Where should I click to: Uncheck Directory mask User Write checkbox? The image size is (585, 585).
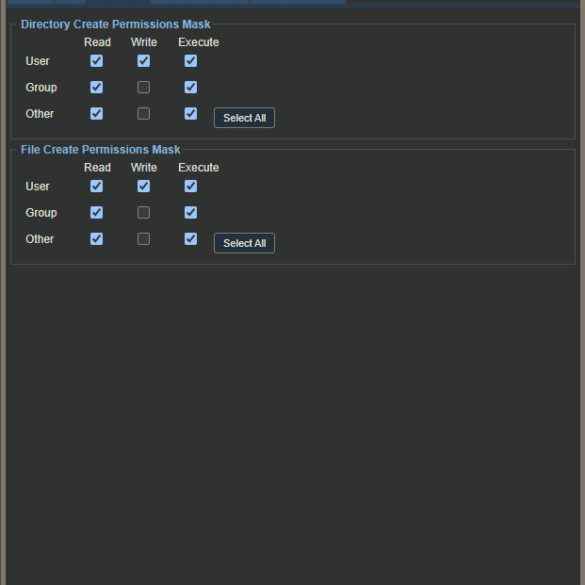144,61
